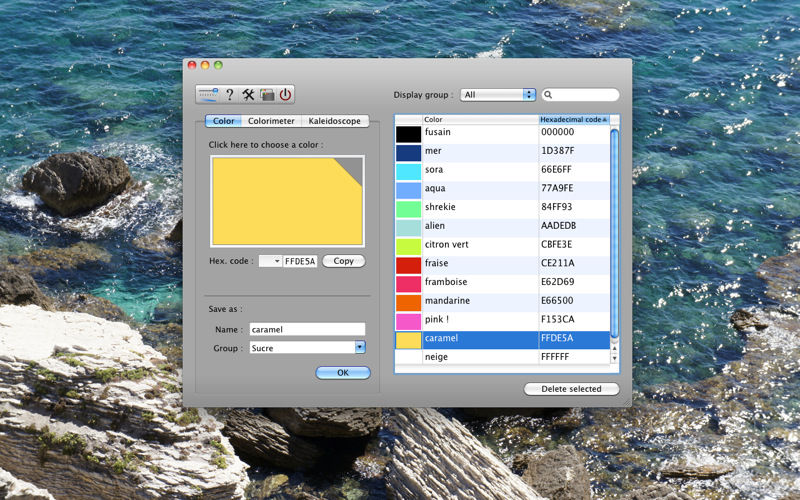This screenshot has width=800, height=500.
Task: Select the sora color name
Action: 434,169
